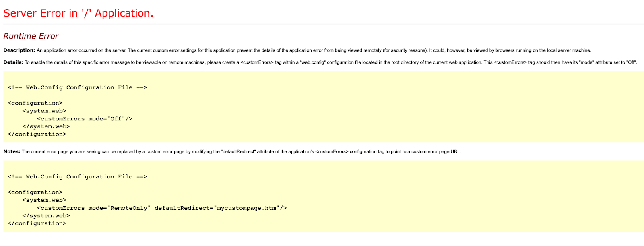This screenshot has height=246, width=644.
Task: Click the first closing </system.web> tag
Action: click(46, 126)
